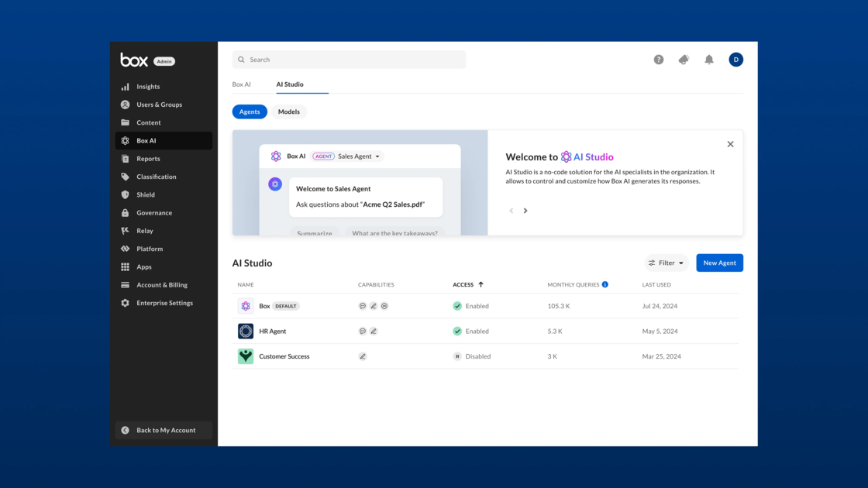Open Classification section

pos(164,177)
